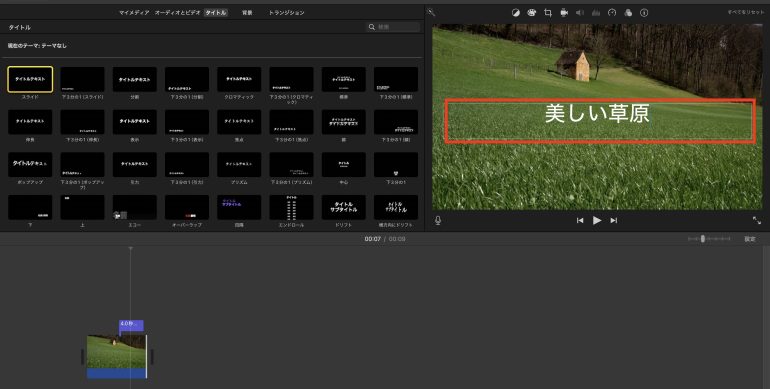This screenshot has height=389, width=770.
Task: Select the 分割 title thumbnail
Action: (x=135, y=80)
